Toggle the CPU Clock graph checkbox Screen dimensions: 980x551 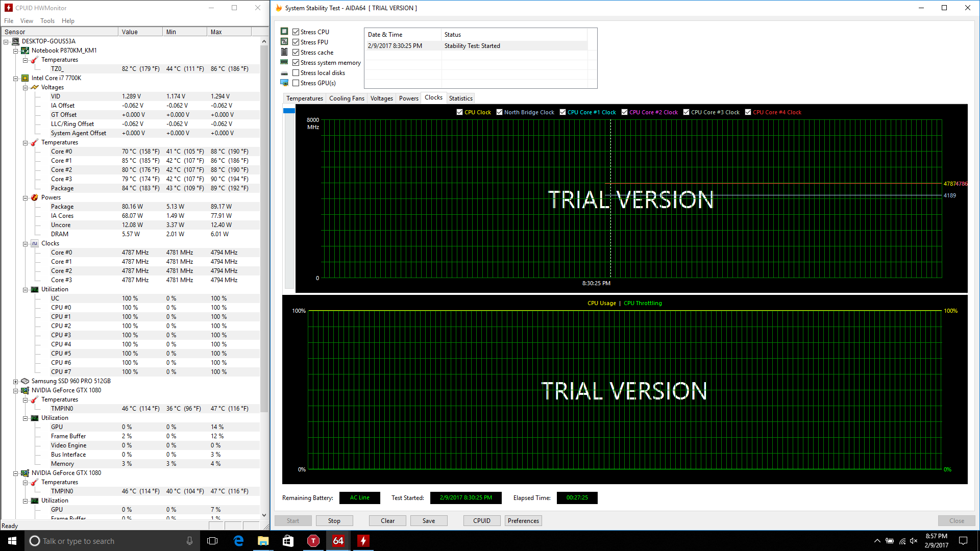coord(459,112)
